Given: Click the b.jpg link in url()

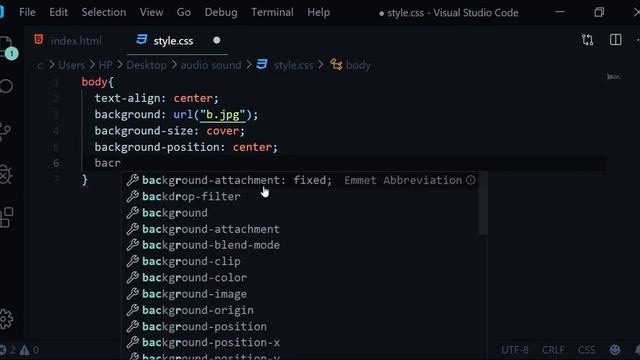Looking at the screenshot, I should click(x=222, y=115).
